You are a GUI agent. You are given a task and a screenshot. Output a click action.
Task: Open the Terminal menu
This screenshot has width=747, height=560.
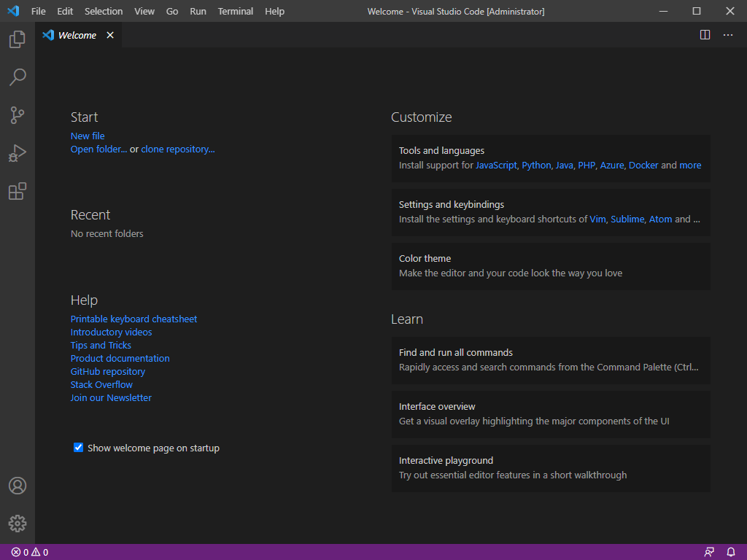[x=235, y=11]
